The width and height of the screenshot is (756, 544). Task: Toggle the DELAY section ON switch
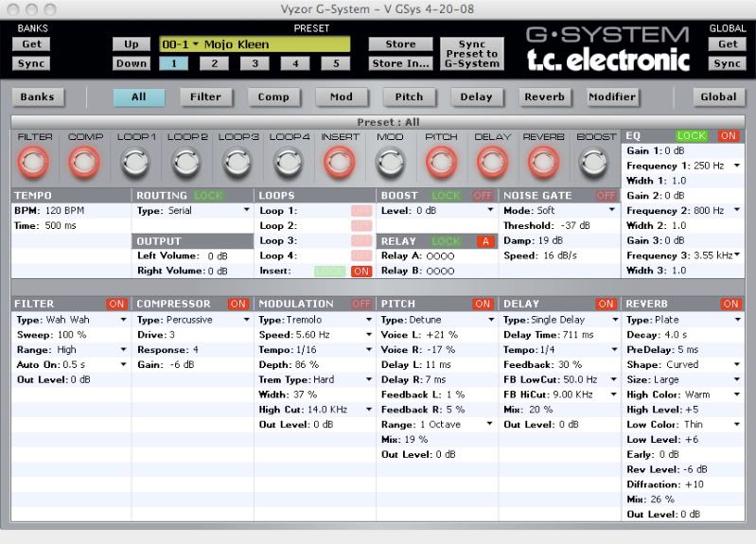pyautogui.click(x=607, y=304)
